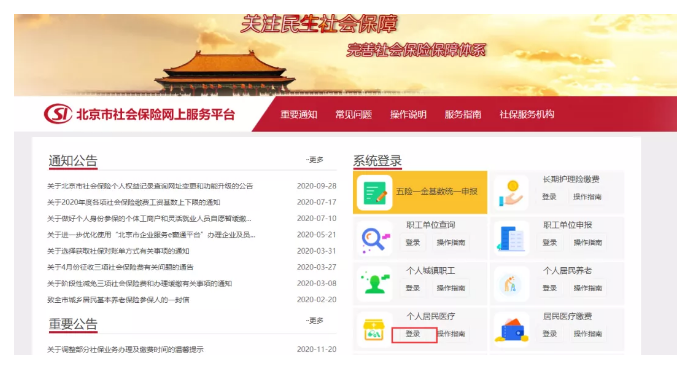The image size is (684, 385).
Task: Click the date 2020-09-28
Action: coord(317,186)
